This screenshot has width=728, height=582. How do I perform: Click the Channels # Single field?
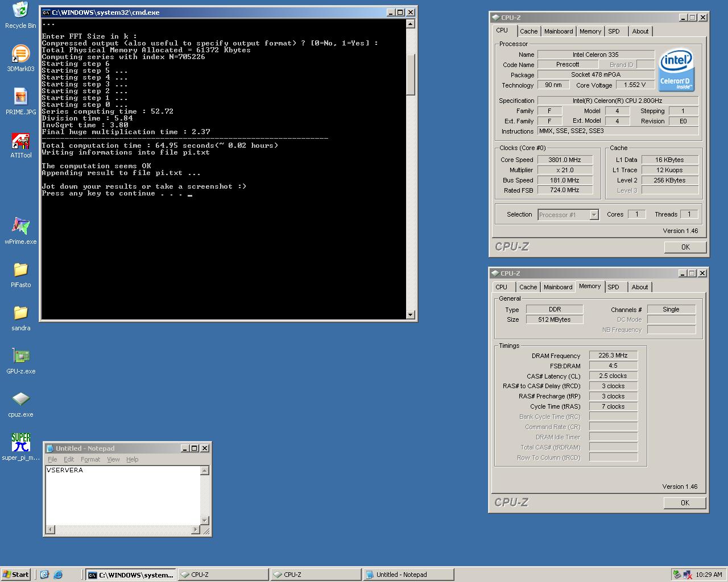click(671, 309)
